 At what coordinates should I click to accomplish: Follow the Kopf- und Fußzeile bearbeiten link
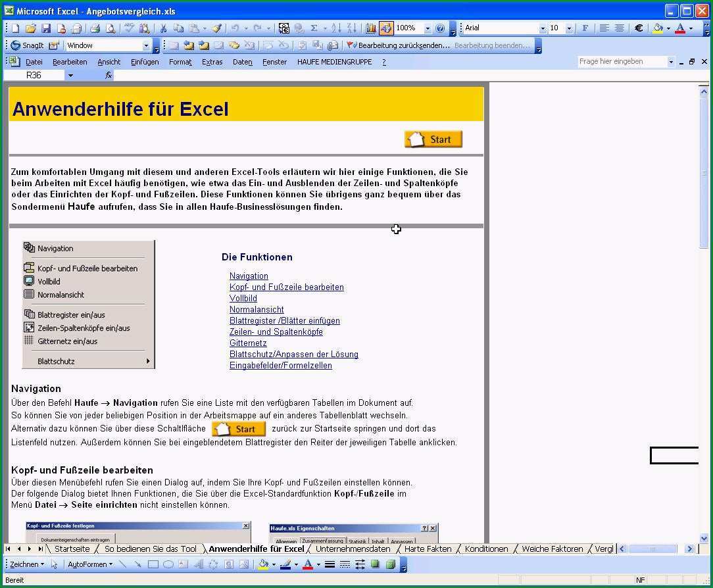(287, 287)
